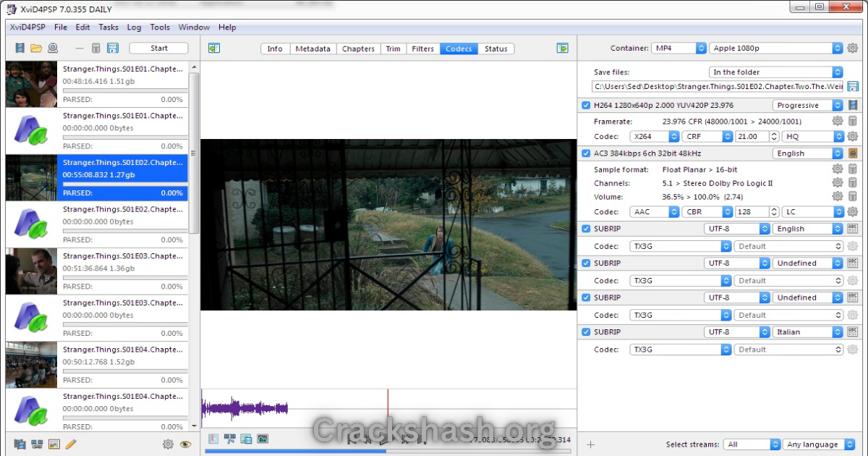868x456 pixels.
Task: Uncheck the H264 video stream checkbox
Action: click(x=586, y=106)
